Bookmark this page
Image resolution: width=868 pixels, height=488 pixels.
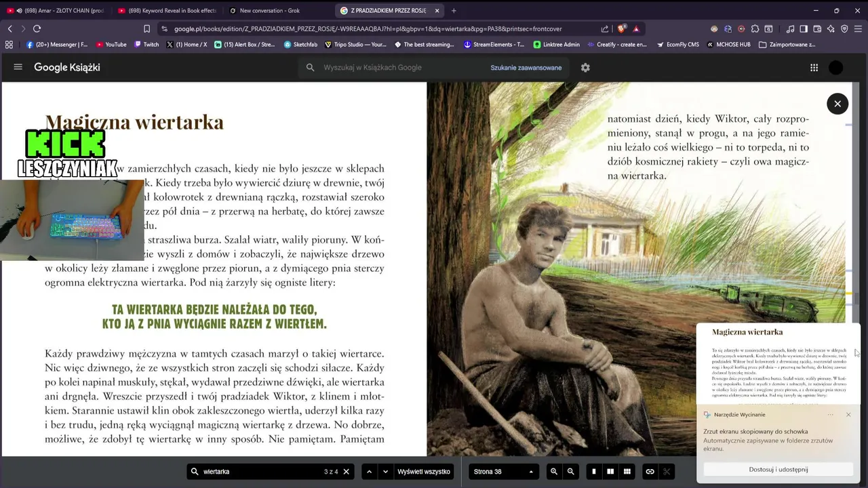[x=146, y=28]
